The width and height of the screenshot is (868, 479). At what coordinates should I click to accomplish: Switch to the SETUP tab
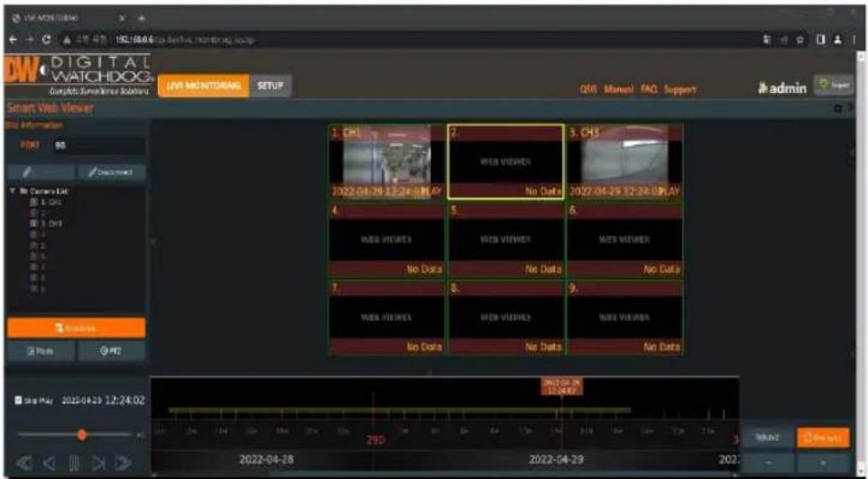pyautogui.click(x=270, y=87)
